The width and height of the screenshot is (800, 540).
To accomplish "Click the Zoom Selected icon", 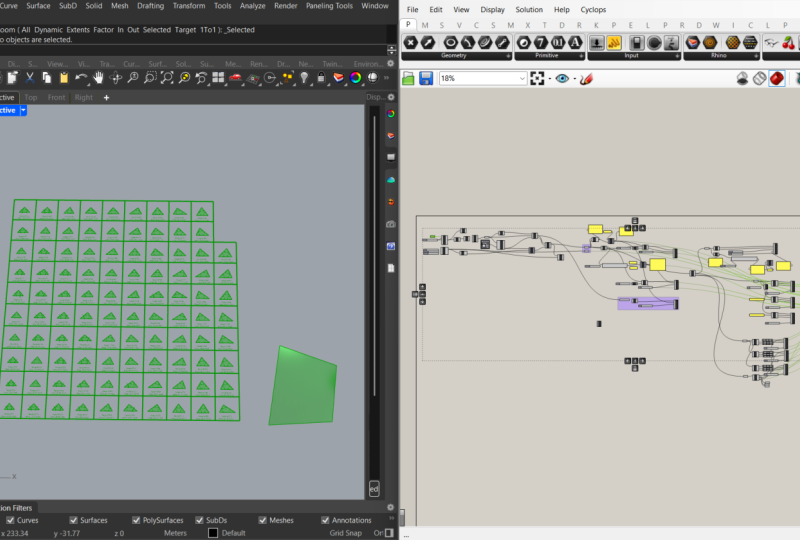I will (184, 78).
